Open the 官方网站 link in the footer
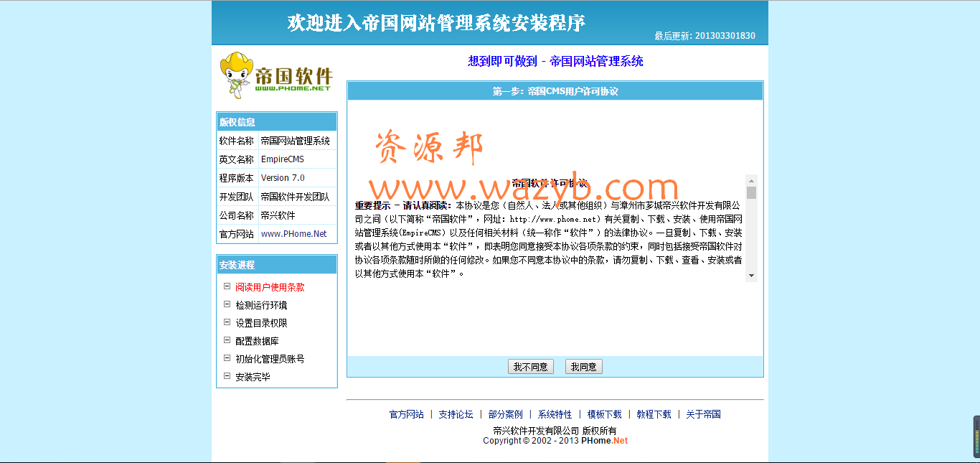Viewport: 980px width, 463px height. pyautogui.click(x=407, y=414)
